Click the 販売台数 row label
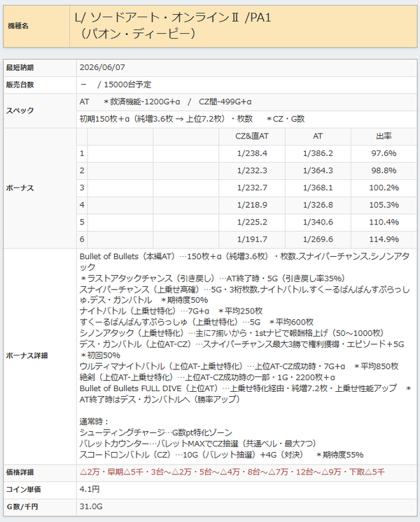This screenshot has width=420, height=522. (20, 85)
